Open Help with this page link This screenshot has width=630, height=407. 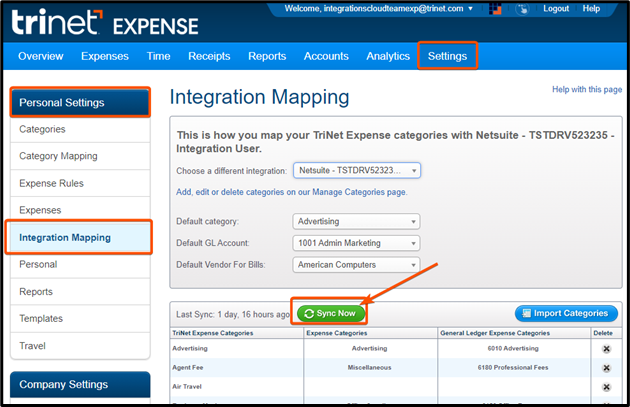point(587,89)
